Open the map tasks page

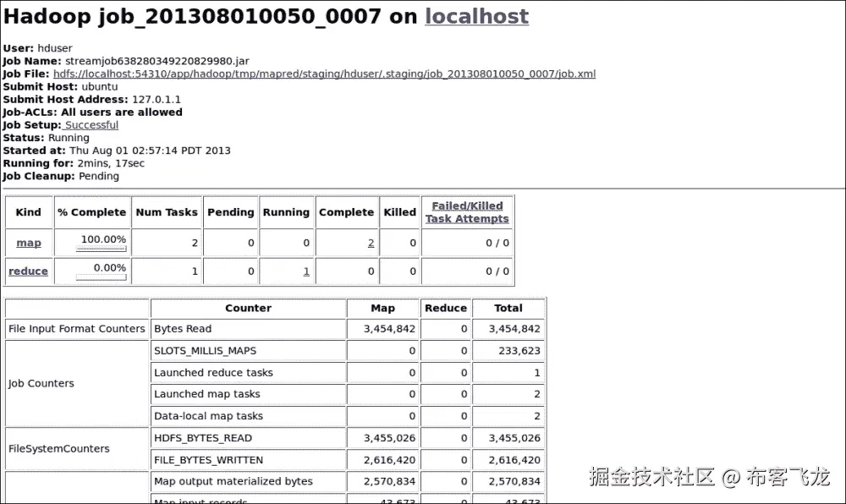pyautogui.click(x=28, y=243)
